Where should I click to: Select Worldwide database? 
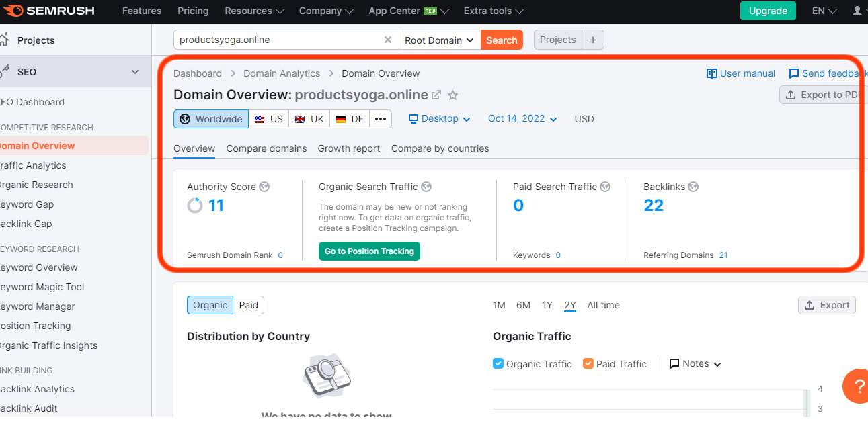point(211,119)
